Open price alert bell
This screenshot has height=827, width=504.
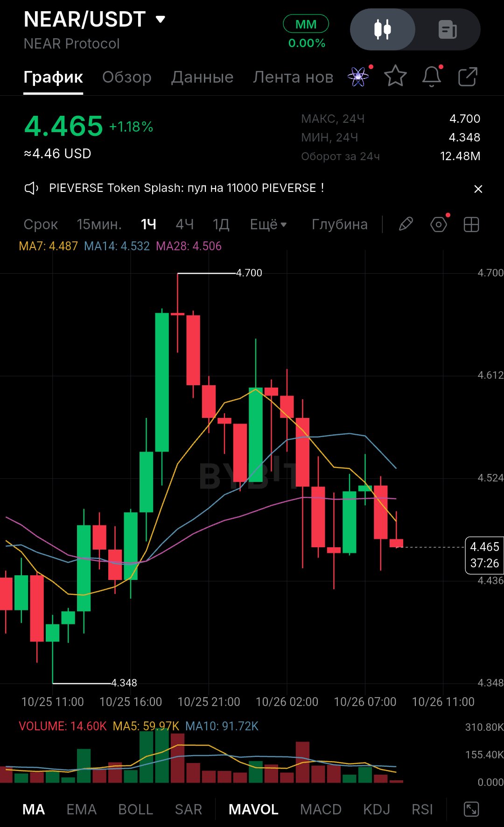pos(432,77)
